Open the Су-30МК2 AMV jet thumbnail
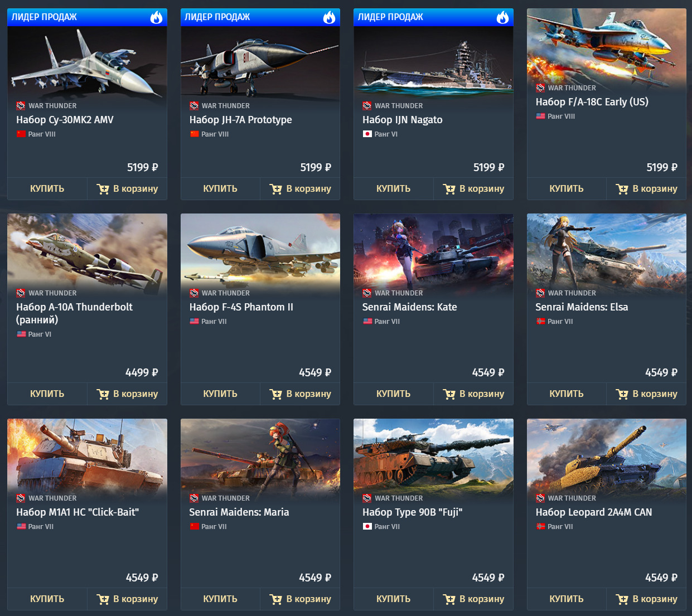Viewport: 692px width, 616px height. [x=87, y=63]
